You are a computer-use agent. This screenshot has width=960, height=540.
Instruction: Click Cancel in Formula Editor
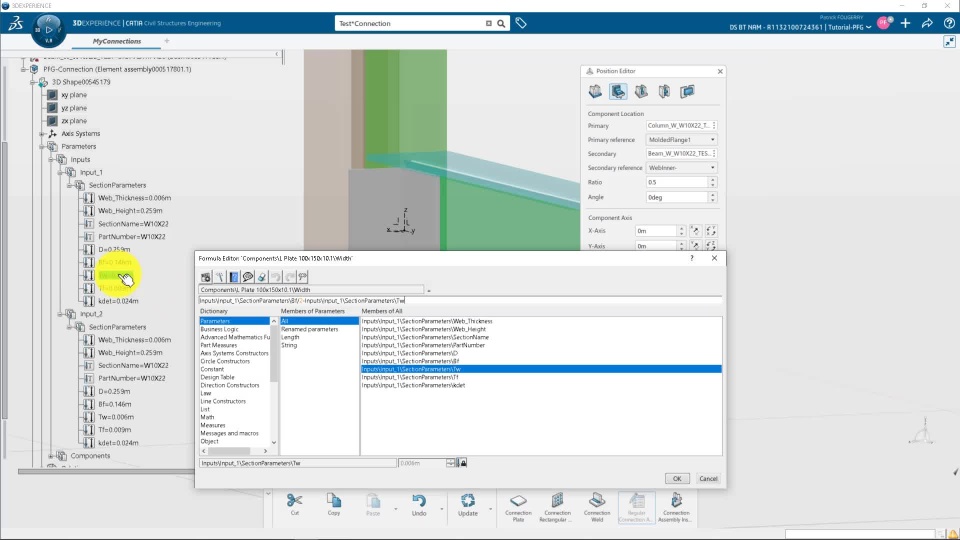coord(708,479)
